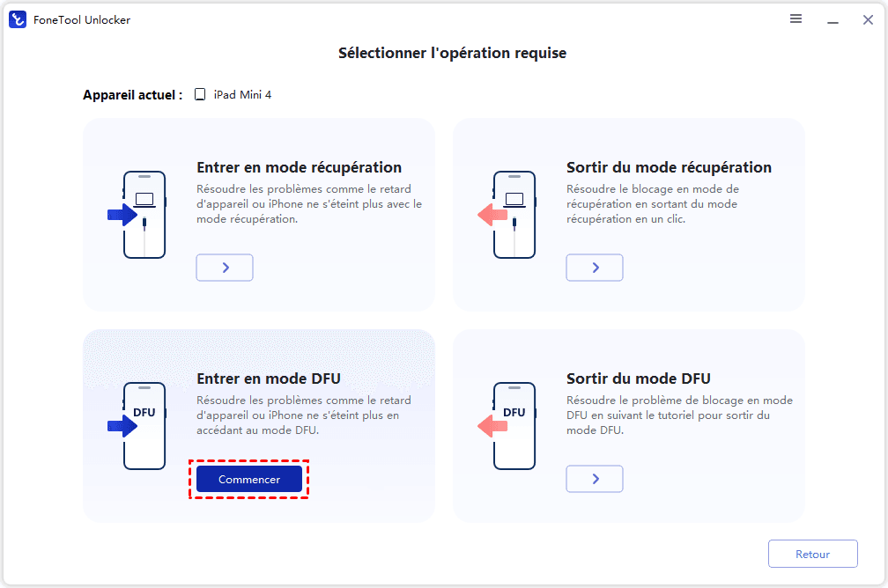The width and height of the screenshot is (888, 588).
Task: Open the hamburger menu in title bar
Action: click(x=795, y=19)
